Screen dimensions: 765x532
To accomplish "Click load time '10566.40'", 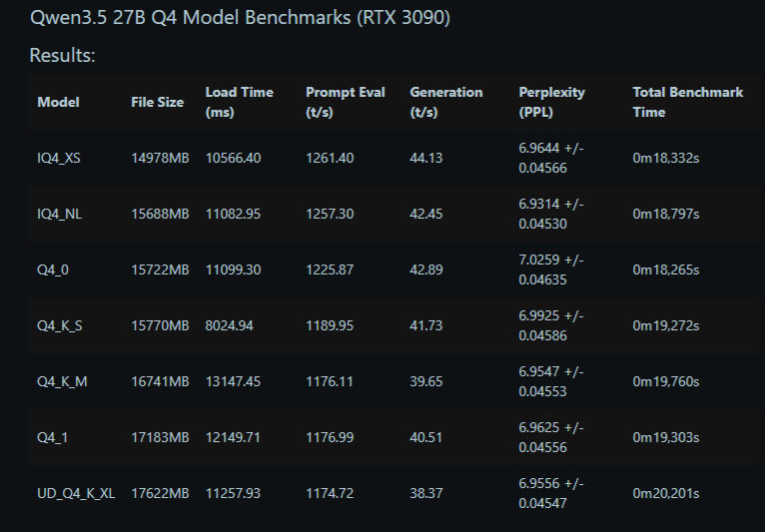I will [233, 158].
